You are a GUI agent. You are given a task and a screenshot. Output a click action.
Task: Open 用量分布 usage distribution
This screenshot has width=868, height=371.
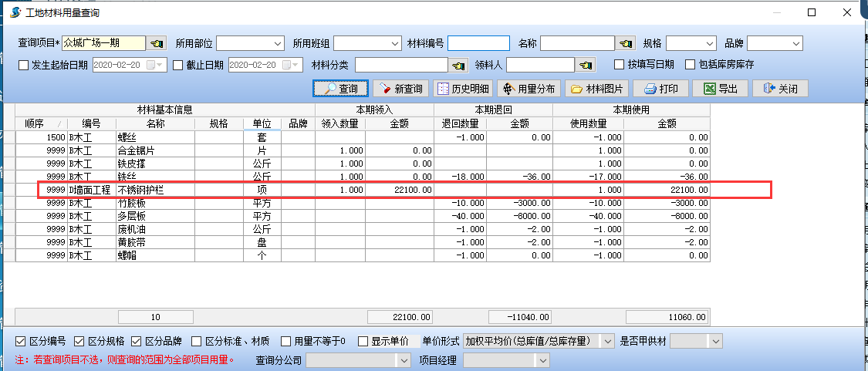coord(529,89)
